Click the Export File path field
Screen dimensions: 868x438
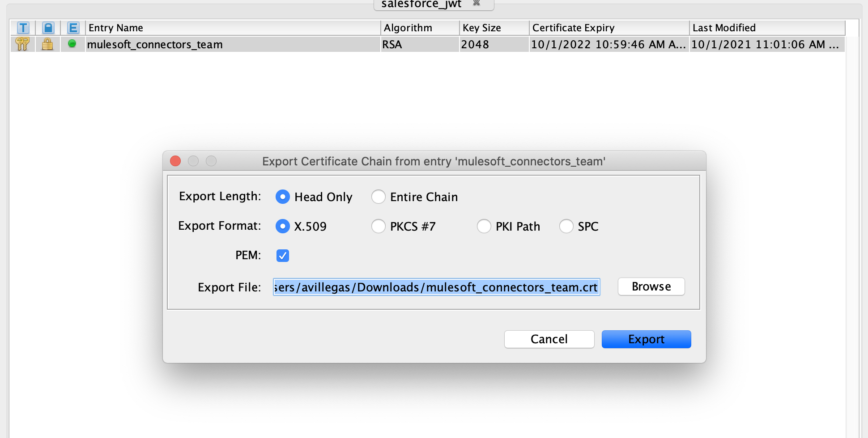436,287
